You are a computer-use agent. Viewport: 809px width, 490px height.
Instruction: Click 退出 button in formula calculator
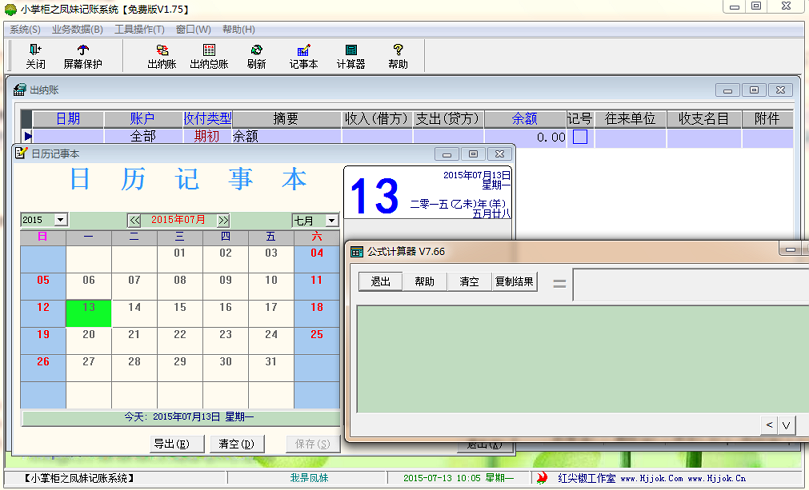(x=380, y=282)
